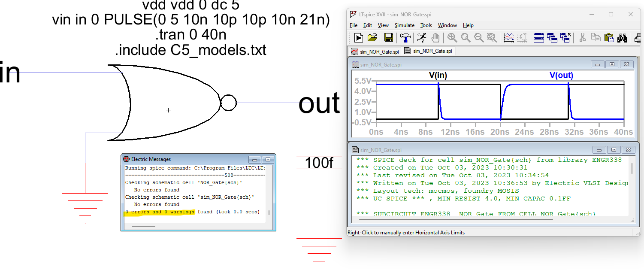The image size is (644, 270).
Task: Click the Electric Messages horizontal scrollbar
Action: (x=143, y=226)
